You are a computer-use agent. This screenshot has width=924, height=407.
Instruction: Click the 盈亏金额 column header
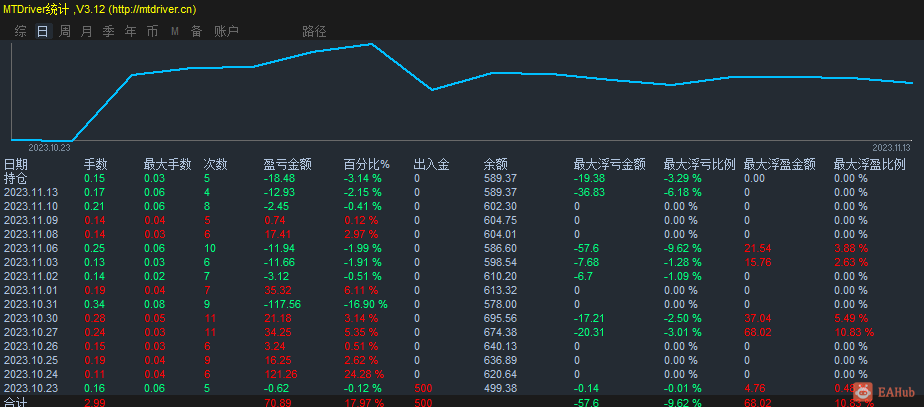288,164
